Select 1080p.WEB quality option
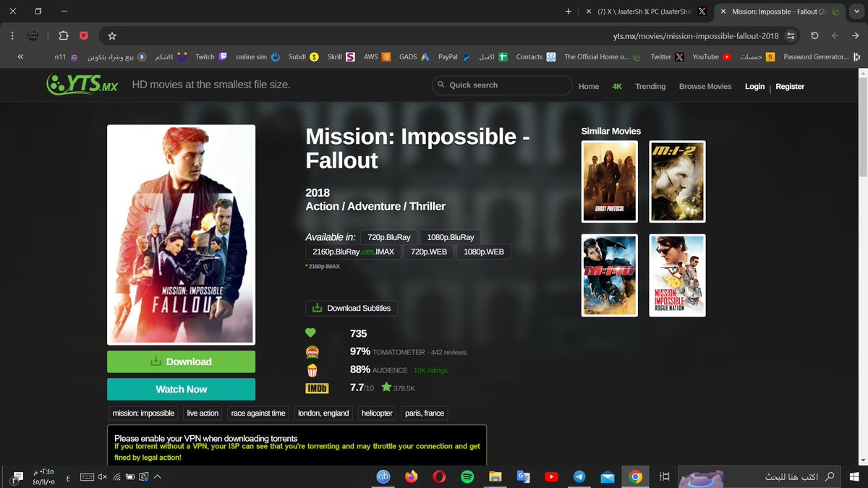The height and width of the screenshot is (488, 868). [x=483, y=252]
